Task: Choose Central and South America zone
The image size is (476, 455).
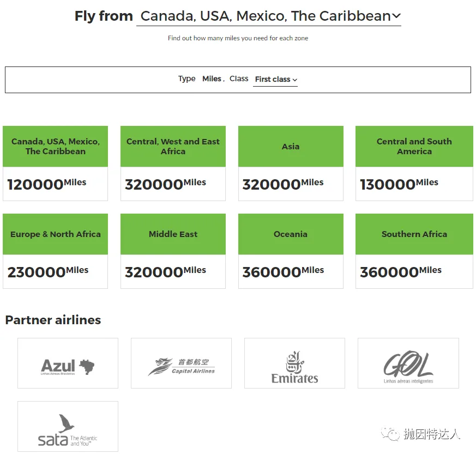Action: tap(414, 163)
